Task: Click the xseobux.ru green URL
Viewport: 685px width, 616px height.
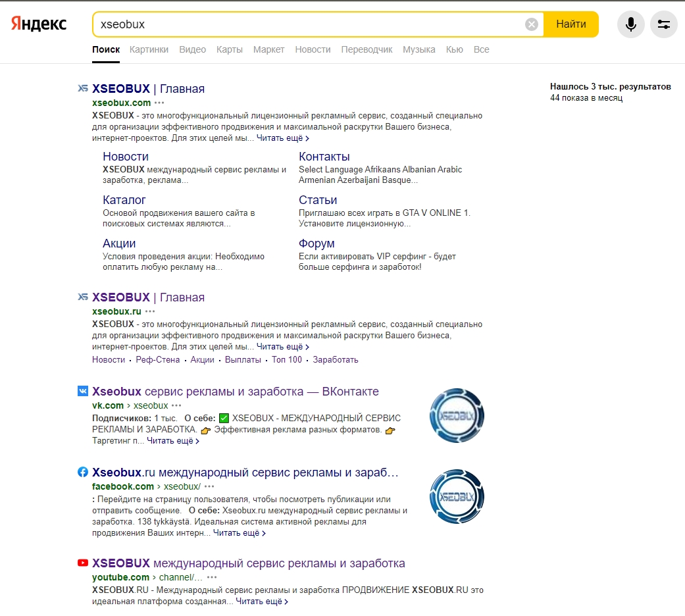Action: click(116, 311)
